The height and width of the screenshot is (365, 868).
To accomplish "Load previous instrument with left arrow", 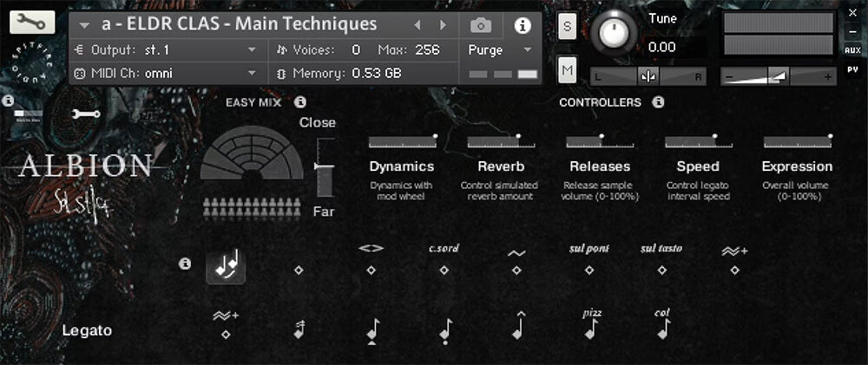I will pyautogui.click(x=418, y=25).
